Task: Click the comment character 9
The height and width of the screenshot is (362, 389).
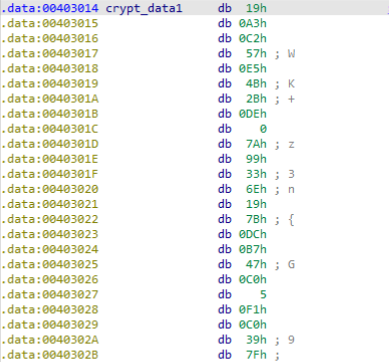Action: [x=291, y=340]
